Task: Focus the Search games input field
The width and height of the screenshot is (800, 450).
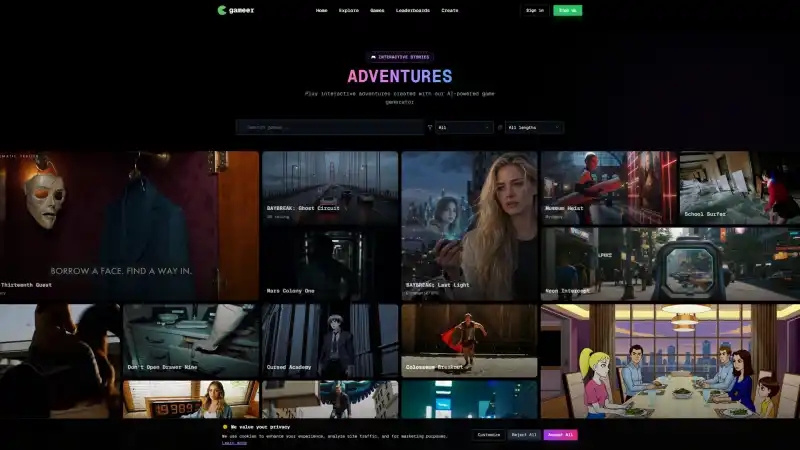Action: pyautogui.click(x=330, y=128)
